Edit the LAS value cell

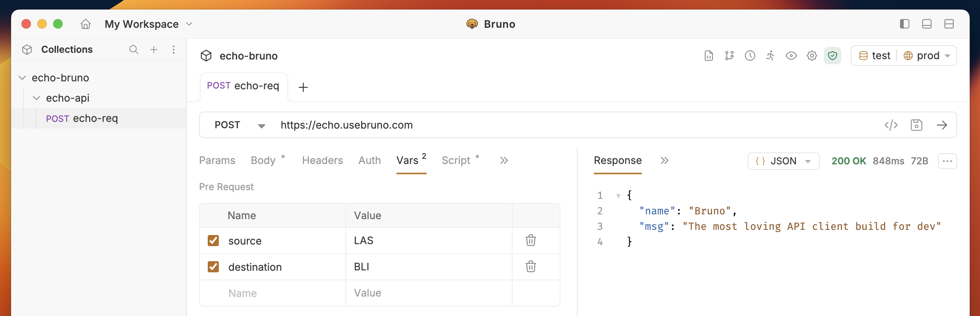(429, 241)
